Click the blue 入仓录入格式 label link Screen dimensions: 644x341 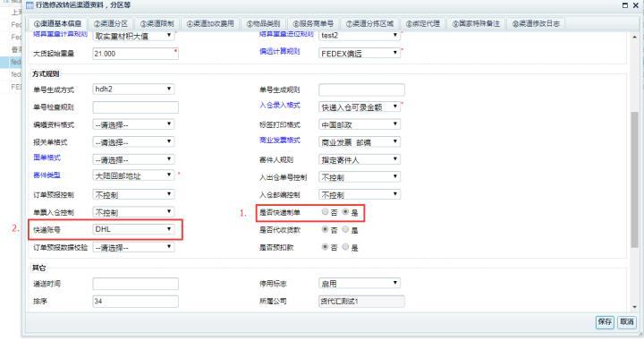coord(280,106)
